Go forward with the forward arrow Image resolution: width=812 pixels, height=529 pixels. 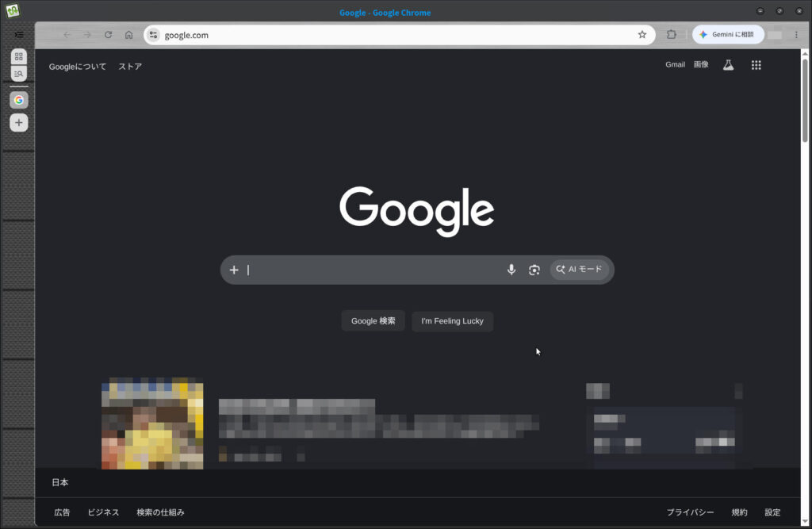[x=87, y=35]
